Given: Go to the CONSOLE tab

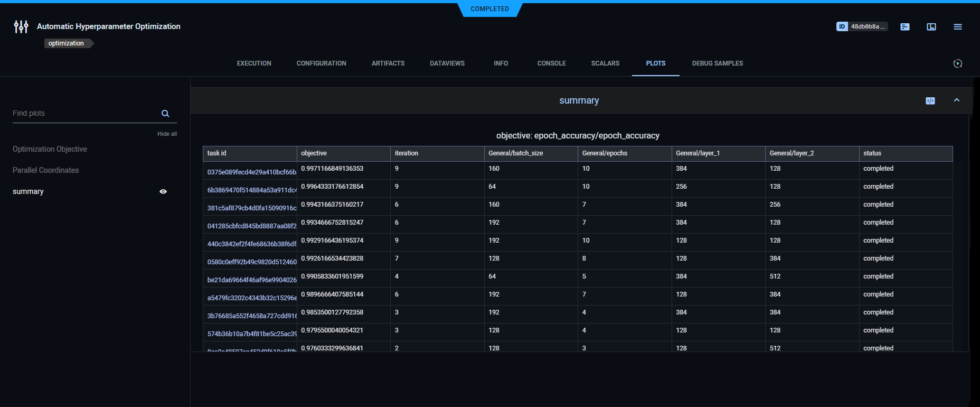Looking at the screenshot, I should tap(551, 63).
